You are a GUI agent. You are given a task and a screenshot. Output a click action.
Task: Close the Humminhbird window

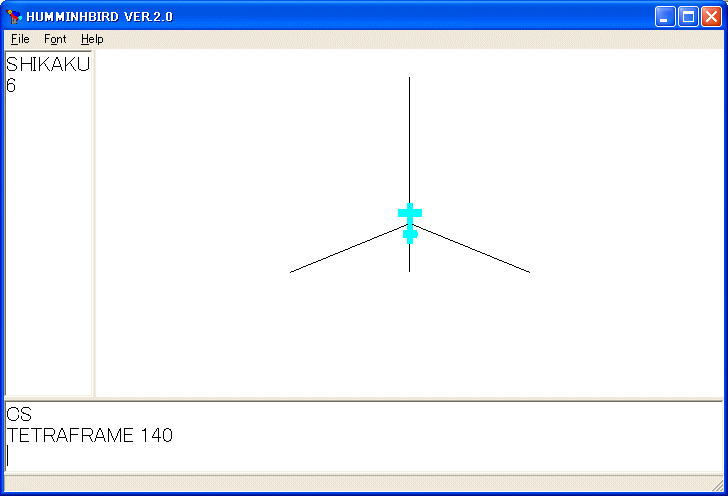711,17
